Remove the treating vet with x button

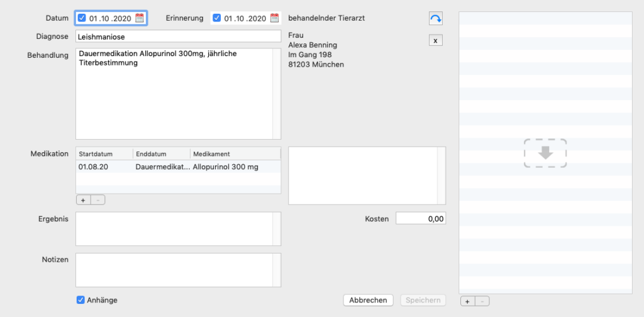435,40
